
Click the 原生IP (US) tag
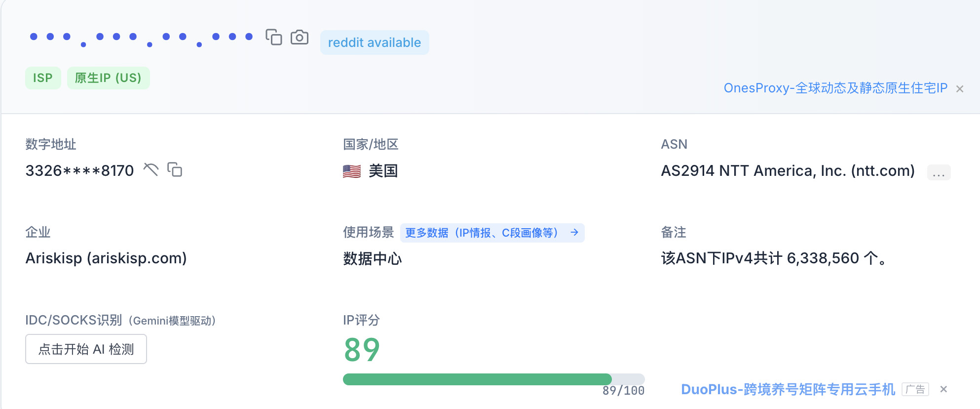click(x=108, y=78)
